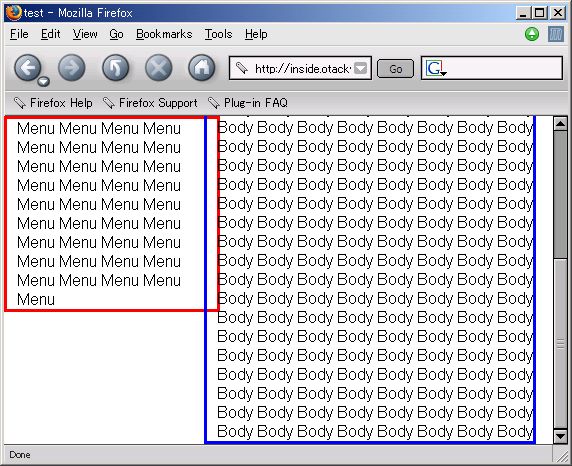The image size is (572, 466).
Task: Expand the address bar URL dropdown
Action: pyautogui.click(x=360, y=68)
